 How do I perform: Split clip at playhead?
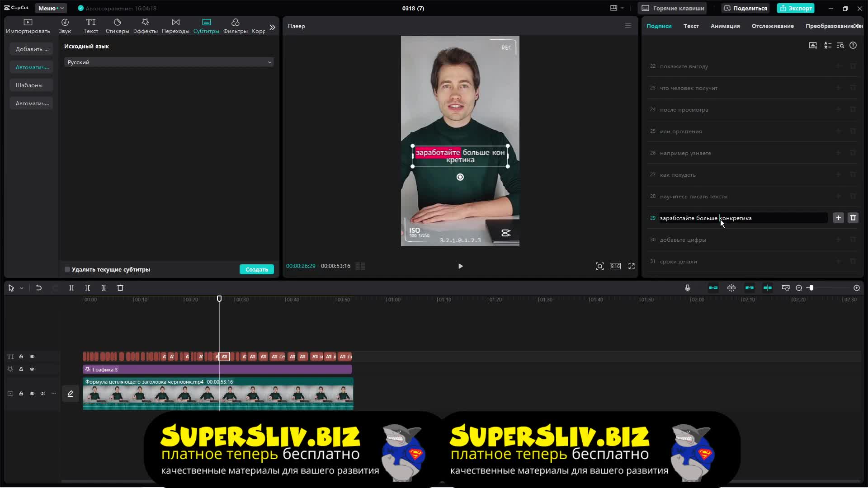click(x=71, y=288)
